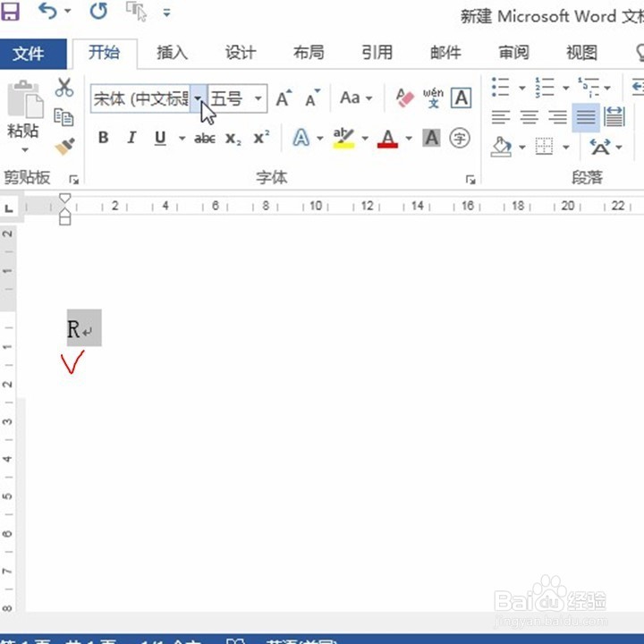The height and width of the screenshot is (644, 644).
Task: Open the Change Case Aa dropdown
Action: tap(356, 98)
